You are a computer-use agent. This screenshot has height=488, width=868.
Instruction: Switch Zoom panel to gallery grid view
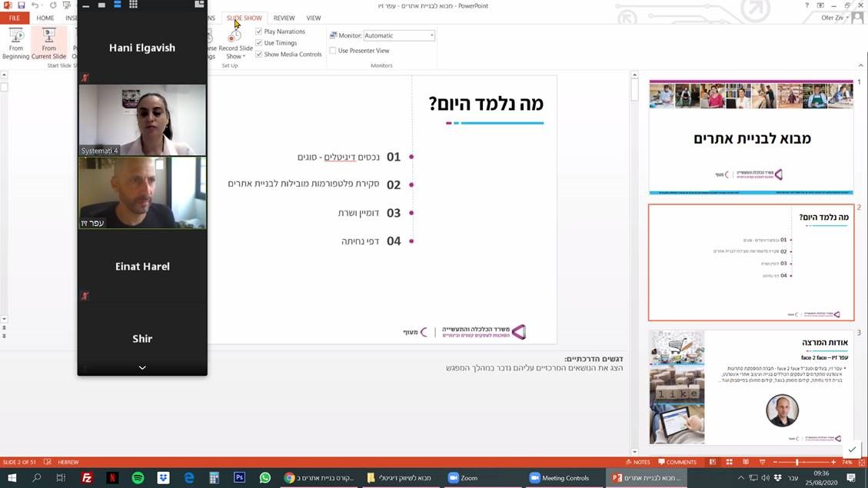tap(133, 5)
